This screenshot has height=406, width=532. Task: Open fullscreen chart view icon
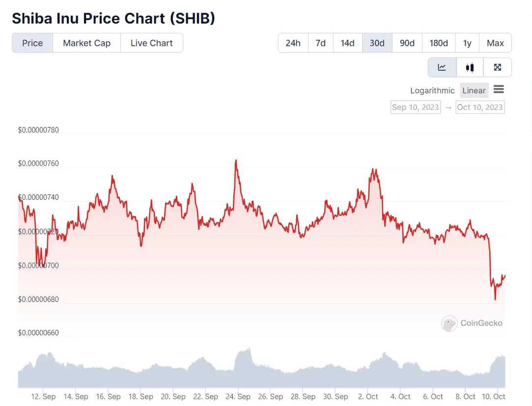[498, 67]
